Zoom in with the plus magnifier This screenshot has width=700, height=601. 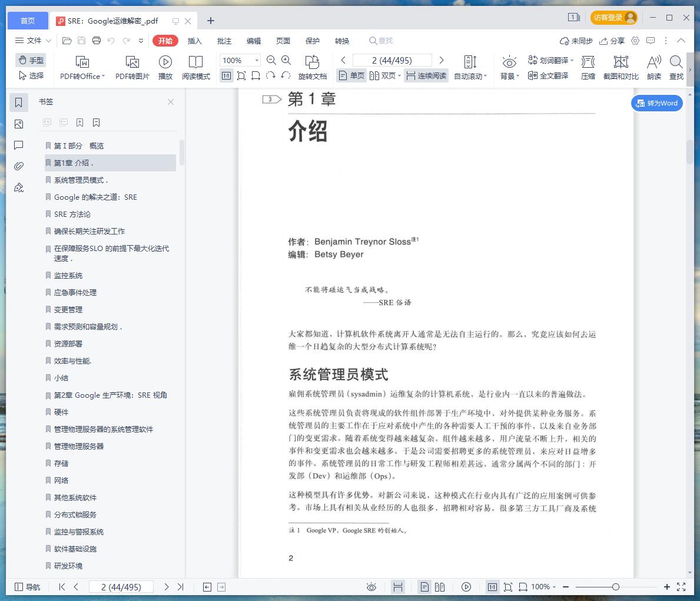click(x=286, y=60)
